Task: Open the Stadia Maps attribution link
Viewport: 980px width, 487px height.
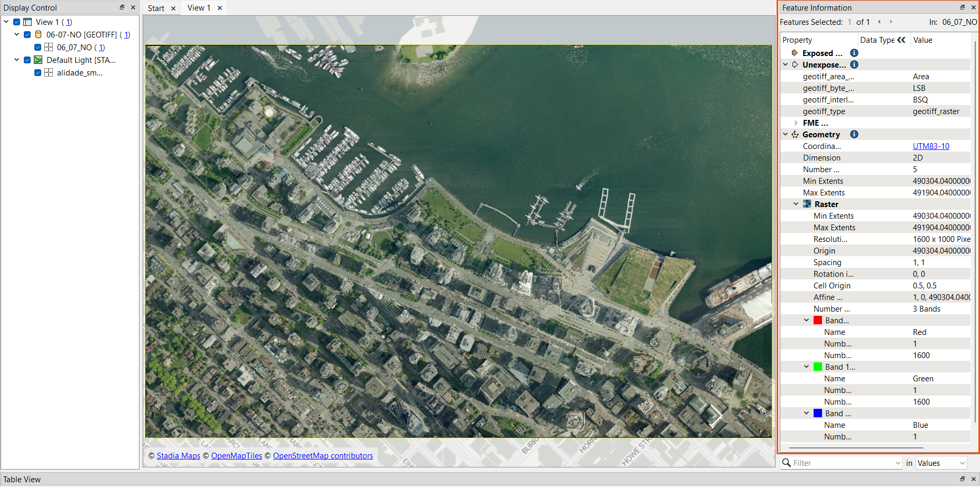Action: 179,456
